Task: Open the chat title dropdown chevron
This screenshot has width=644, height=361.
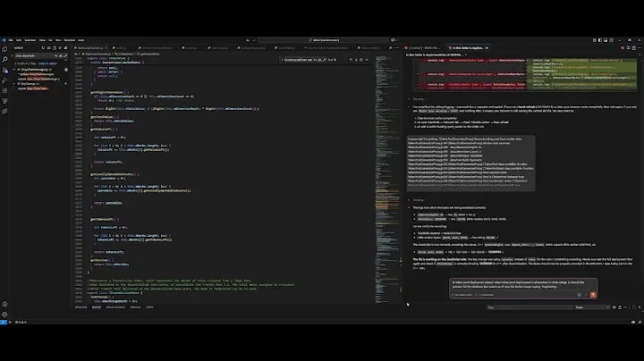Action: pyautogui.click(x=465, y=55)
